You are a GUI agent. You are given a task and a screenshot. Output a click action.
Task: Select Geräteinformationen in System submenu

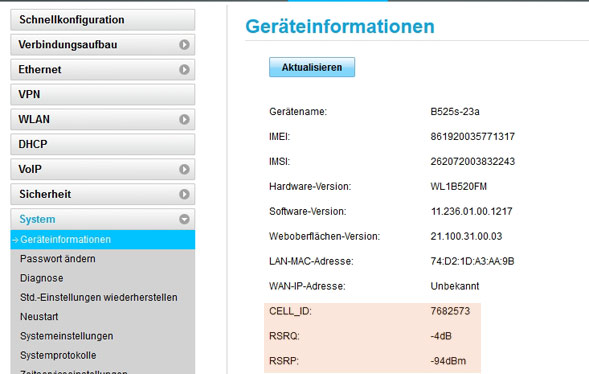pyautogui.click(x=103, y=240)
